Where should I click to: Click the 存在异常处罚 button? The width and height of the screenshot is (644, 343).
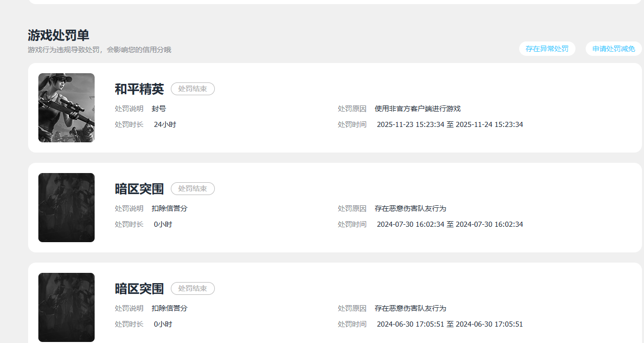click(x=547, y=49)
